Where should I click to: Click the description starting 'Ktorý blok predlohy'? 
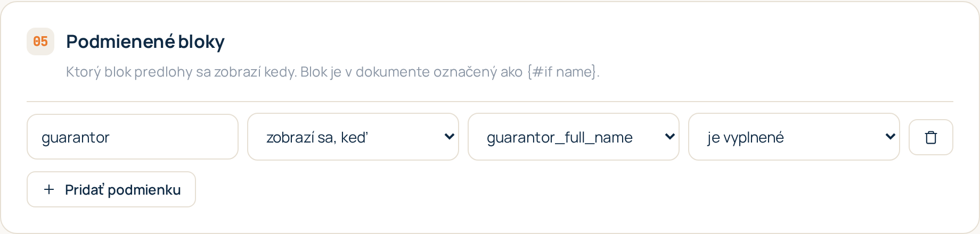tap(333, 72)
